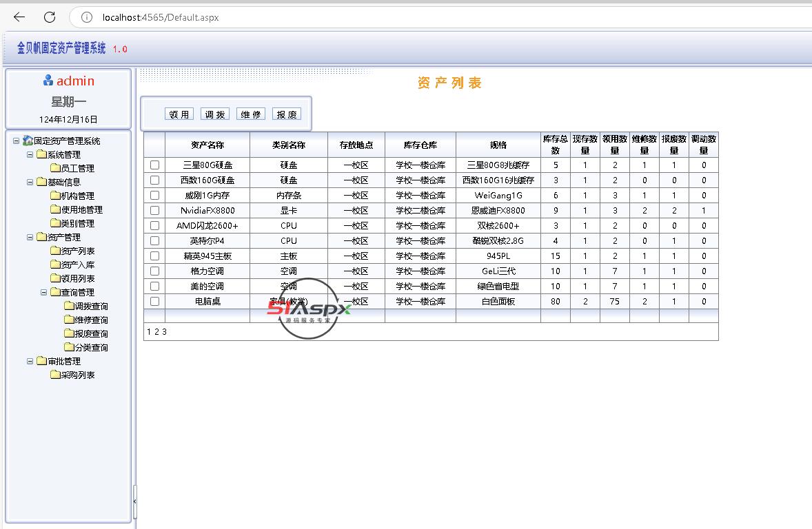Check the box for 西数160G硬盘 row
The image size is (812, 529).
[154, 180]
